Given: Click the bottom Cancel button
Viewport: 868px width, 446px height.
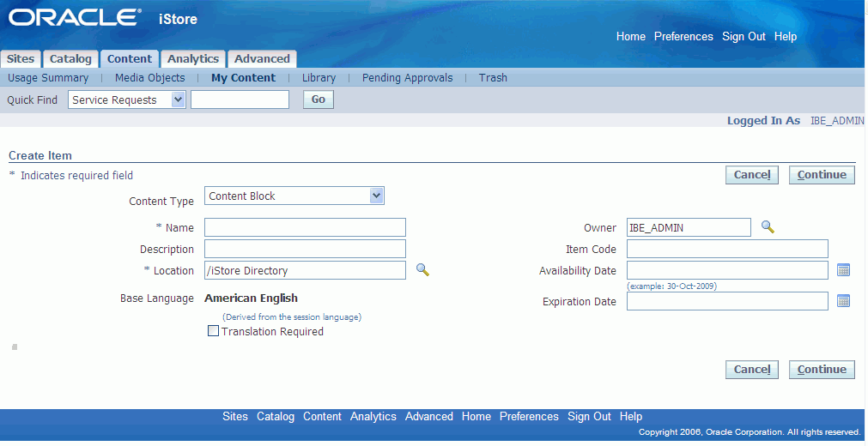Looking at the screenshot, I should [x=751, y=370].
